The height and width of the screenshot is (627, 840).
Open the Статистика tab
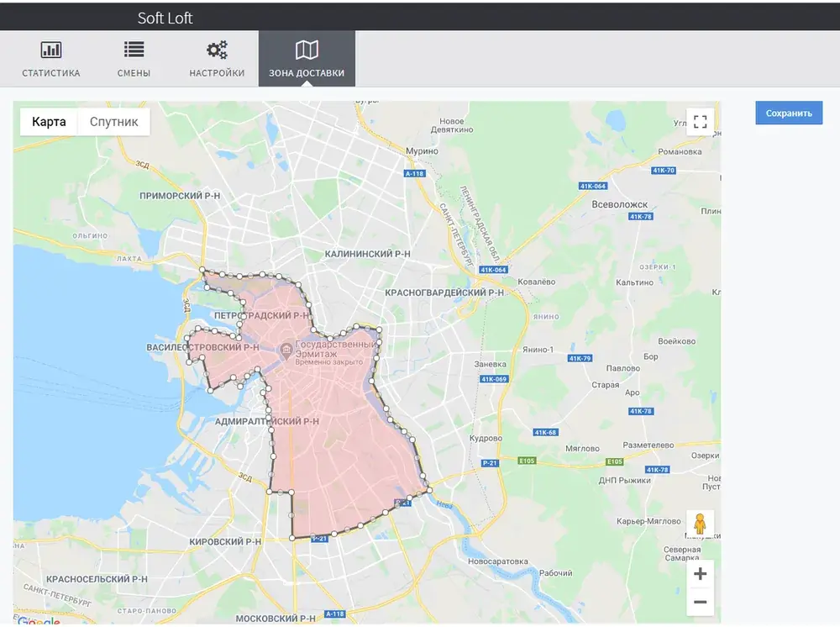pyautogui.click(x=51, y=58)
